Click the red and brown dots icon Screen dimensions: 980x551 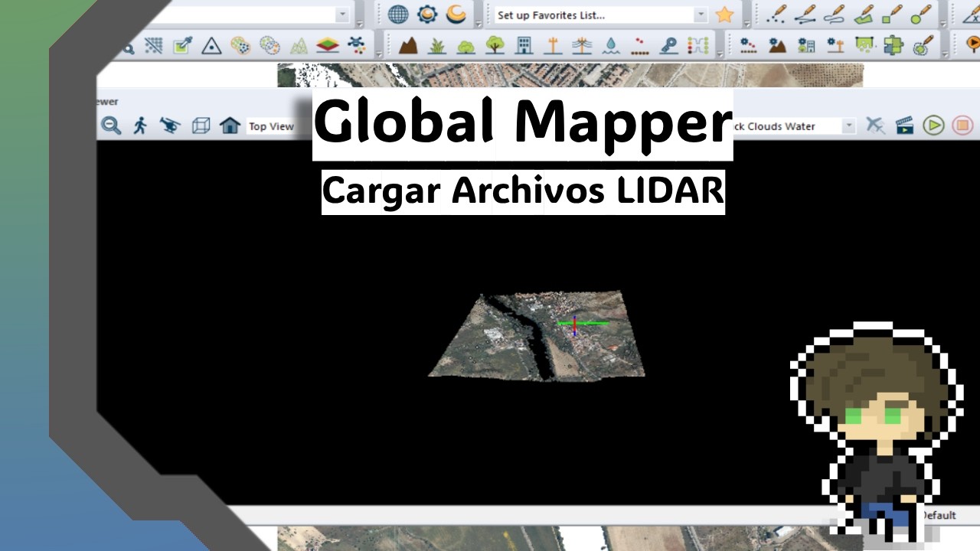(640, 46)
